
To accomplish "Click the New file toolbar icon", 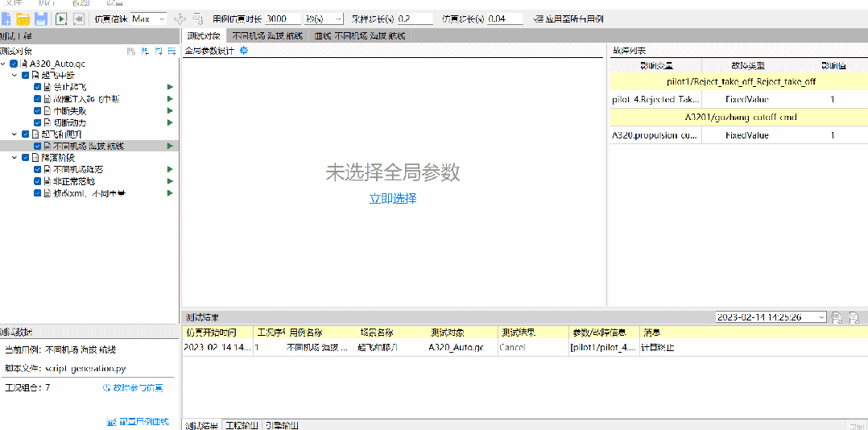I will point(6,19).
